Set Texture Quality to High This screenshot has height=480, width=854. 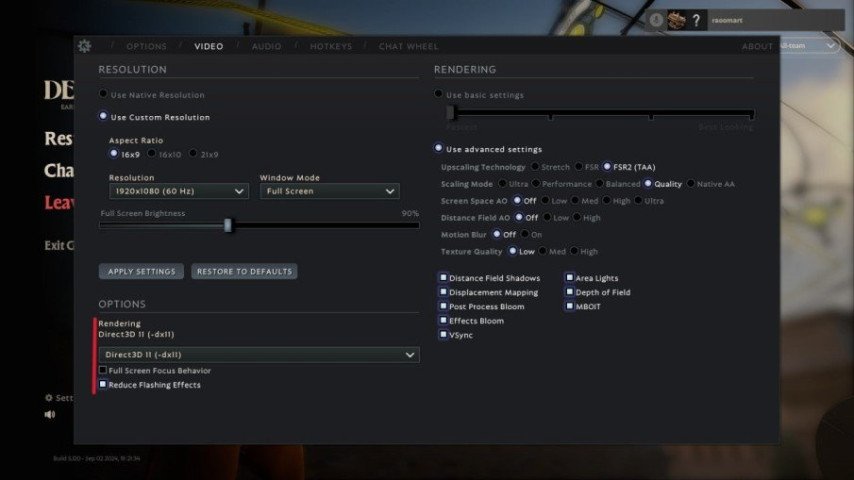point(574,252)
